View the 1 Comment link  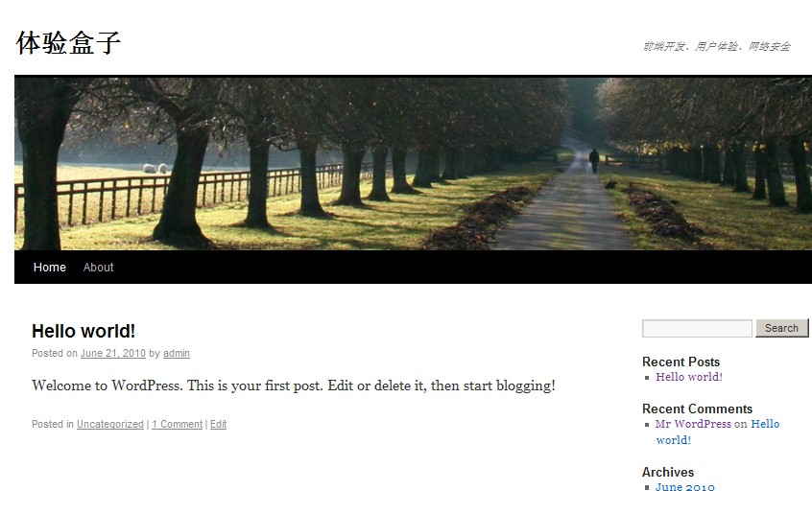click(178, 424)
